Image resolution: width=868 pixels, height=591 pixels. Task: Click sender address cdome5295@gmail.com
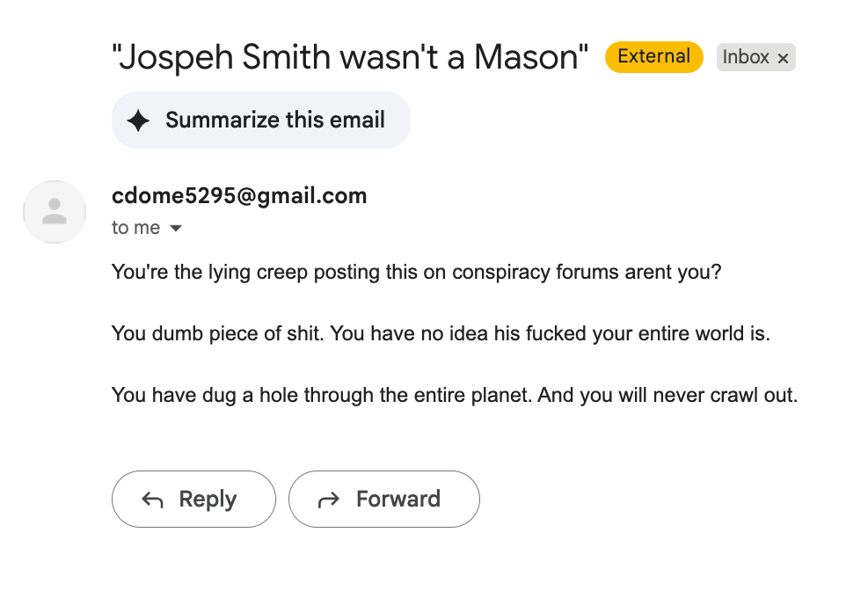pos(239,196)
